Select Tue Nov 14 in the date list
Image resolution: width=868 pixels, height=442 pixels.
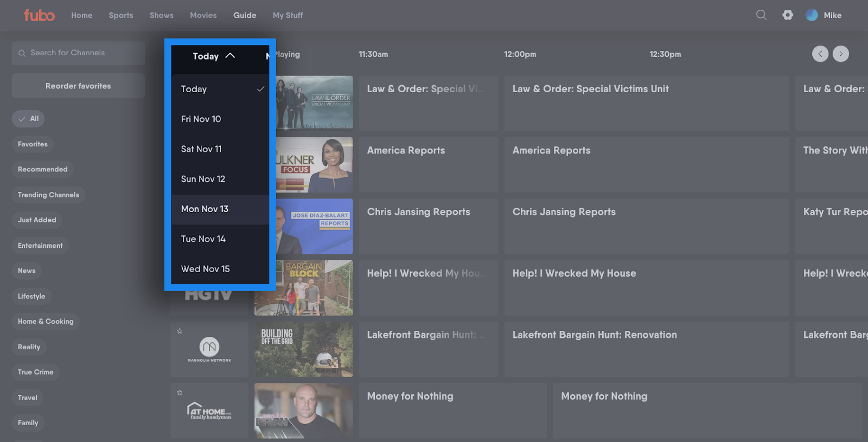pyautogui.click(x=220, y=239)
